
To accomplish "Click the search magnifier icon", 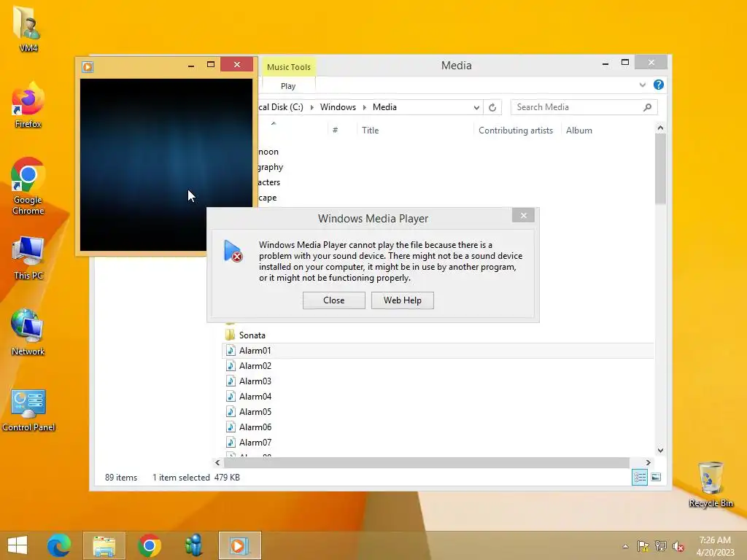I will pos(647,108).
